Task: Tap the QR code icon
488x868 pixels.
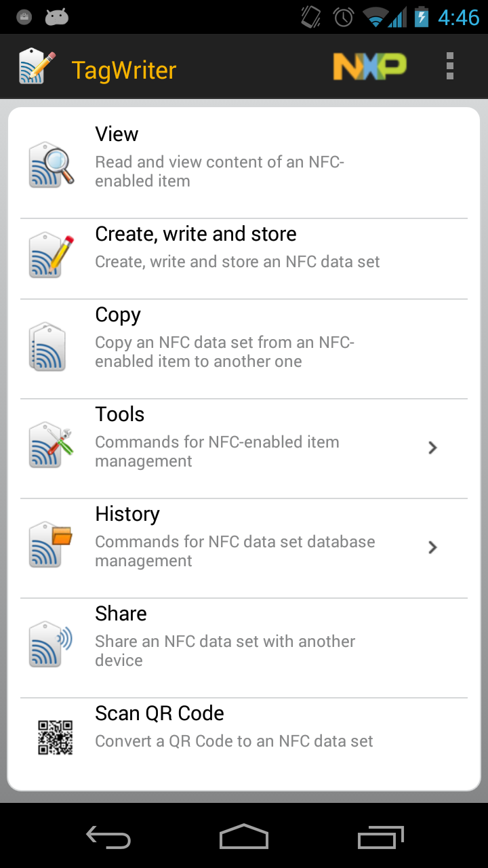Action: (x=55, y=737)
